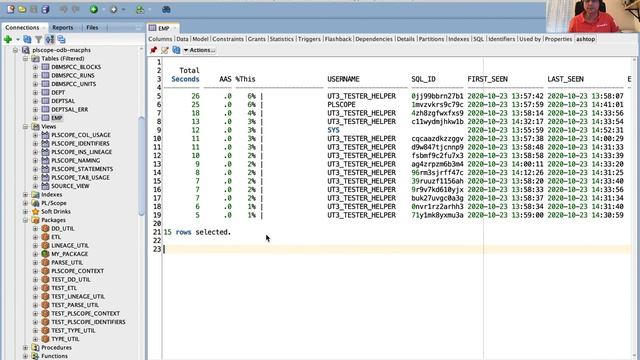Image resolution: width=640 pixels, height=360 pixels.
Task: Click the green plus New Connection icon
Action: 8,39
